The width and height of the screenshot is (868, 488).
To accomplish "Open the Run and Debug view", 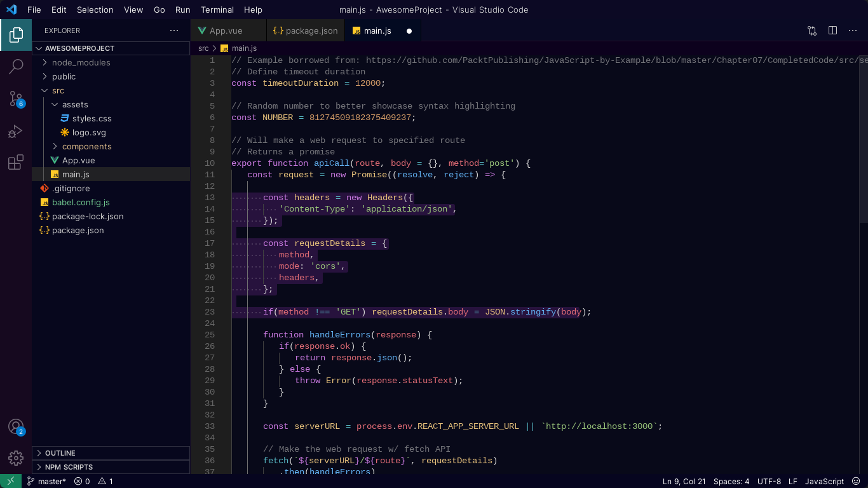I will click(x=16, y=130).
